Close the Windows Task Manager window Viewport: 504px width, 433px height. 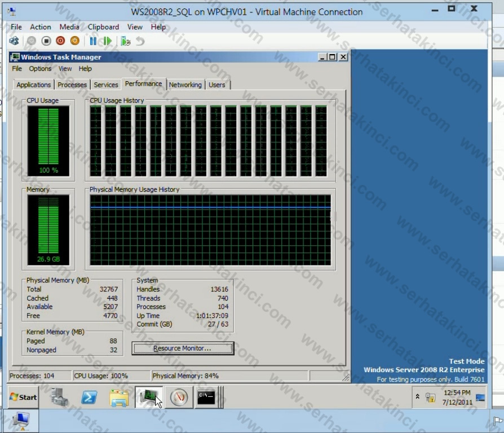click(x=343, y=57)
